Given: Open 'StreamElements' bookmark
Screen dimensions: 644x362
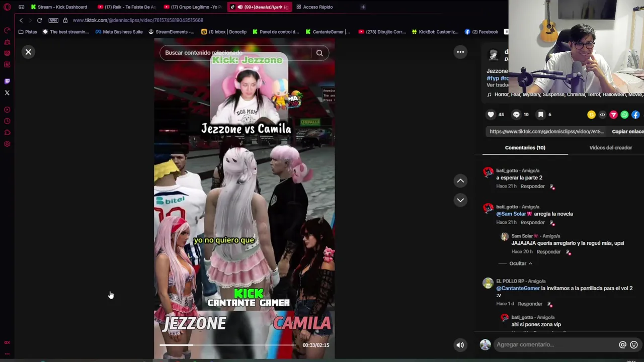Looking at the screenshot, I should (171, 32).
